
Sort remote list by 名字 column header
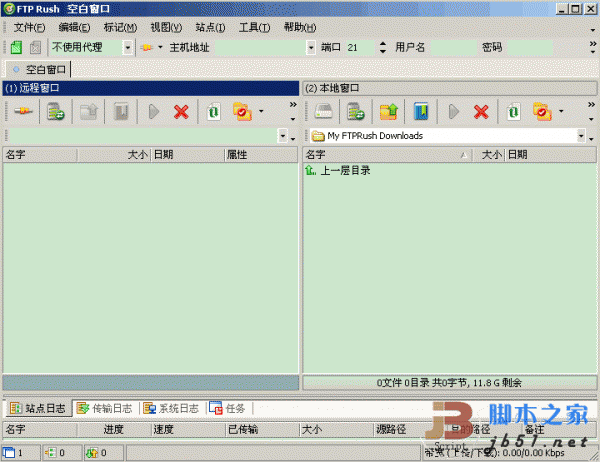point(40,155)
